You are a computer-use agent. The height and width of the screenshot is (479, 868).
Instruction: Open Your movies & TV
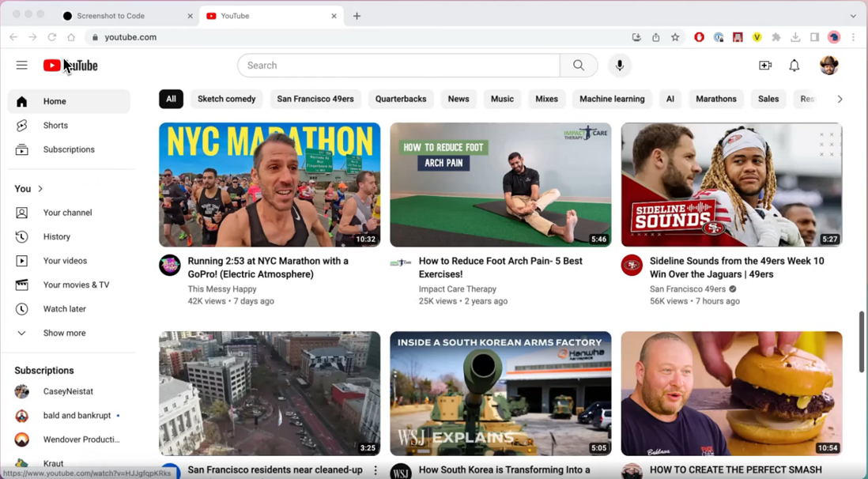(69, 285)
